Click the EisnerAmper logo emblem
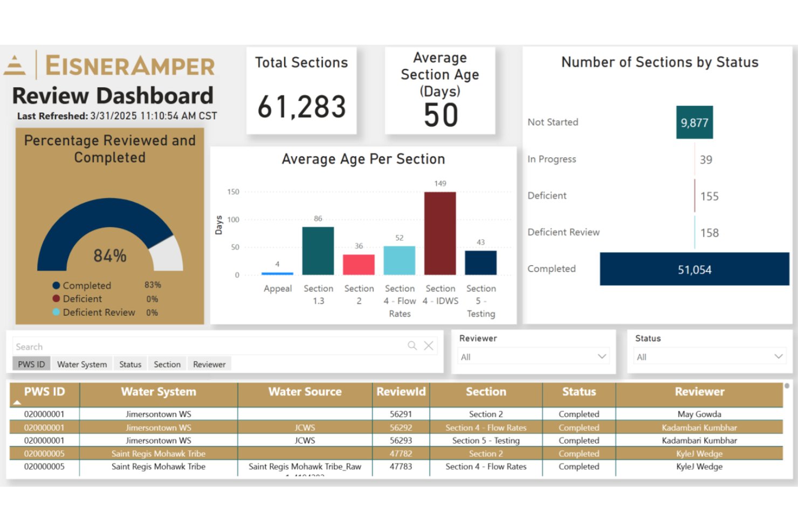 click(x=15, y=65)
